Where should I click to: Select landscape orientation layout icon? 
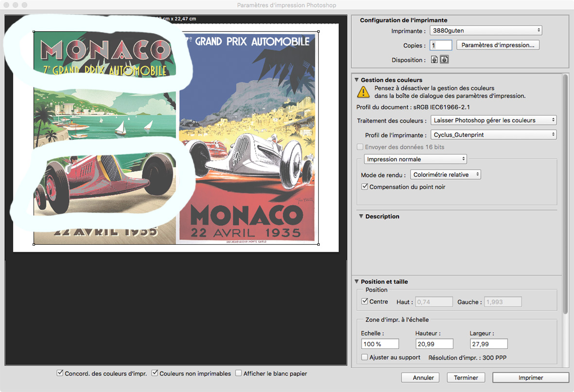[444, 60]
